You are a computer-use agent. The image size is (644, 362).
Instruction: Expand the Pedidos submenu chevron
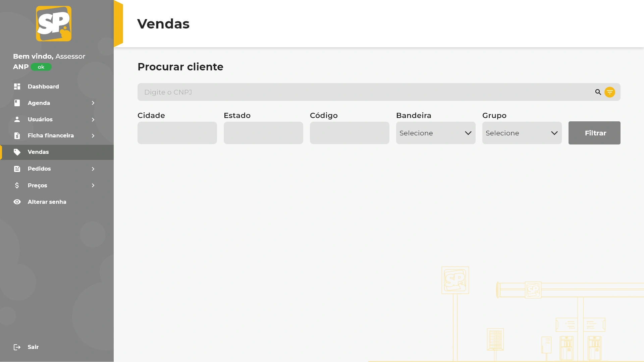coord(93,169)
